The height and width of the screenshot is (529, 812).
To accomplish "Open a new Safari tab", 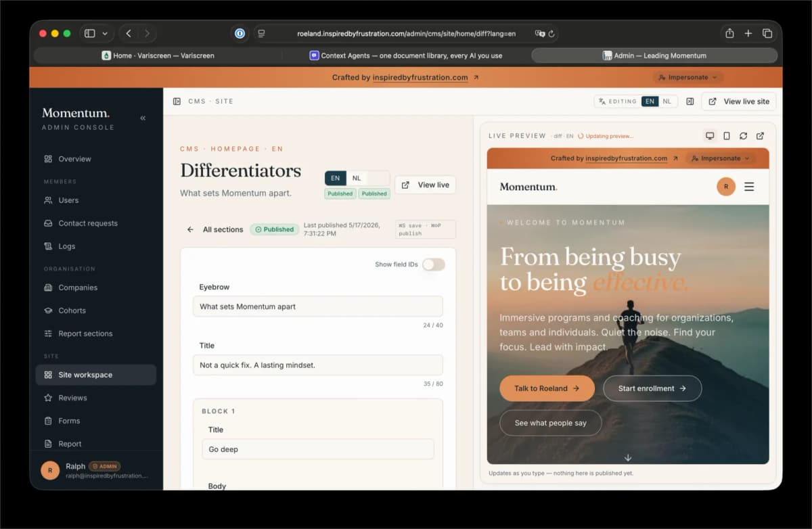I will coord(748,33).
